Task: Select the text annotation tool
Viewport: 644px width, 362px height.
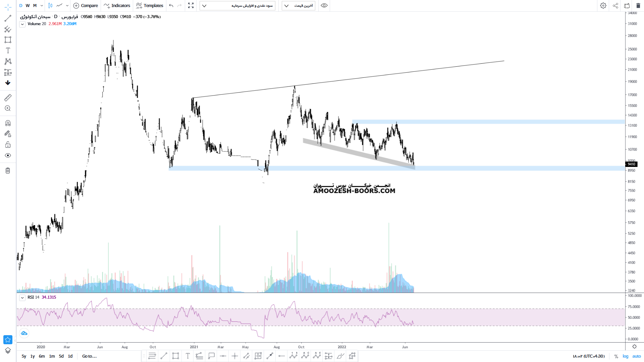Action: tap(8, 51)
